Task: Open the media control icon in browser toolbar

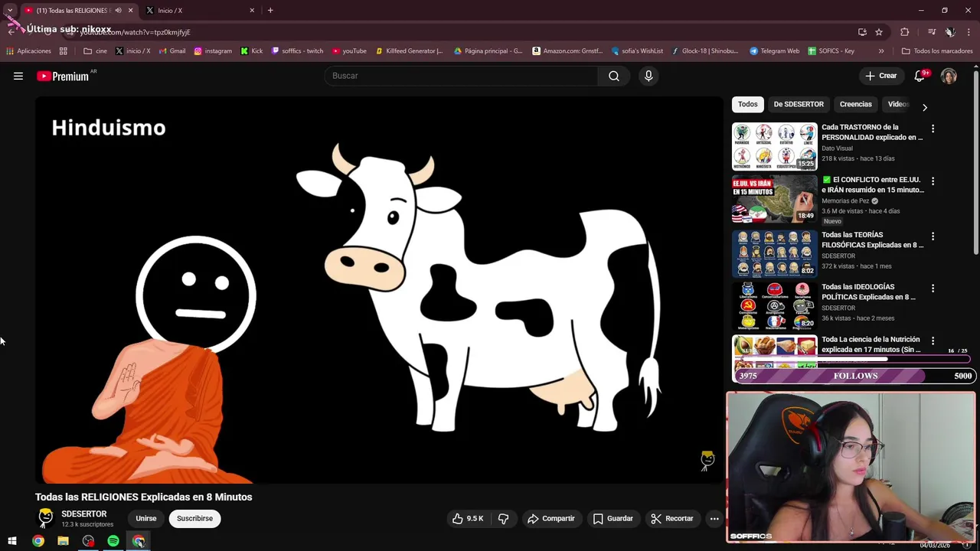Action: coord(932,32)
